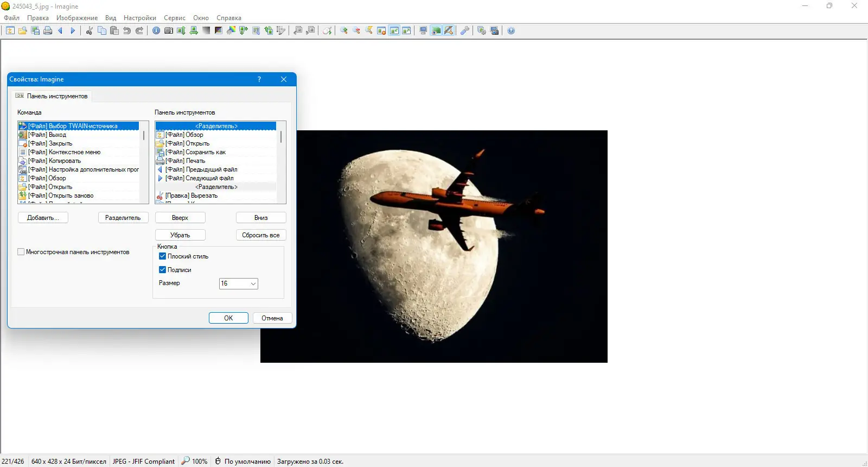
Task: Click the Zoom in magnifier icon
Action: click(x=344, y=31)
